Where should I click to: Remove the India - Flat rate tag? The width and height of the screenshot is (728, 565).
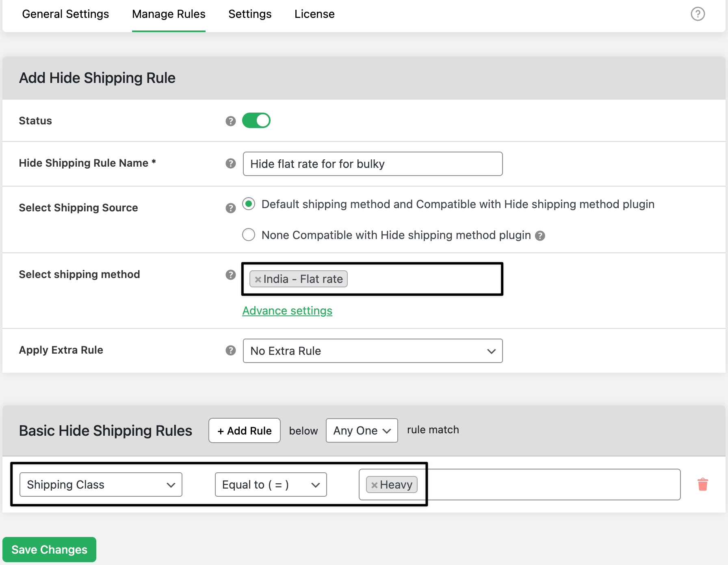tap(258, 280)
